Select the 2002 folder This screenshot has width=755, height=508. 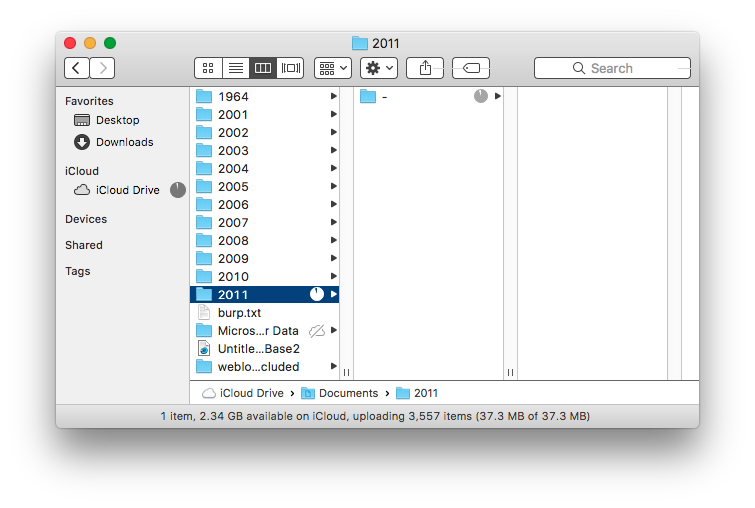pos(264,132)
